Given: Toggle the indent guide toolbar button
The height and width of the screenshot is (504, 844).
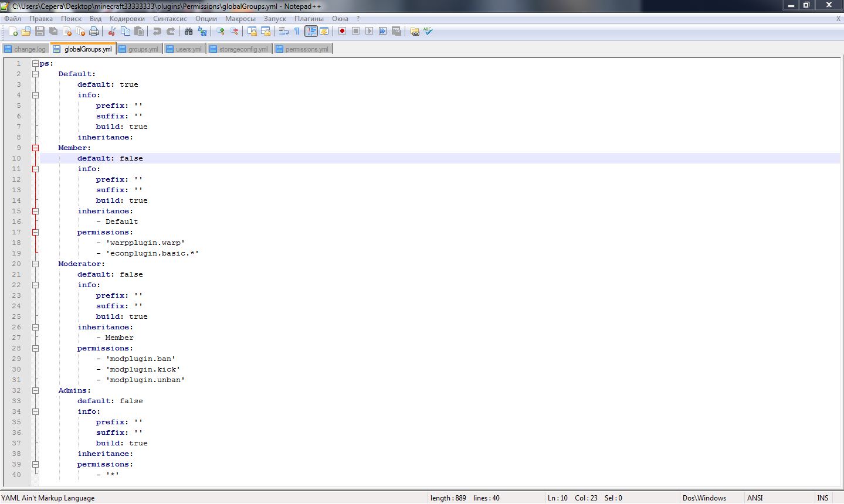Looking at the screenshot, I should [x=311, y=32].
